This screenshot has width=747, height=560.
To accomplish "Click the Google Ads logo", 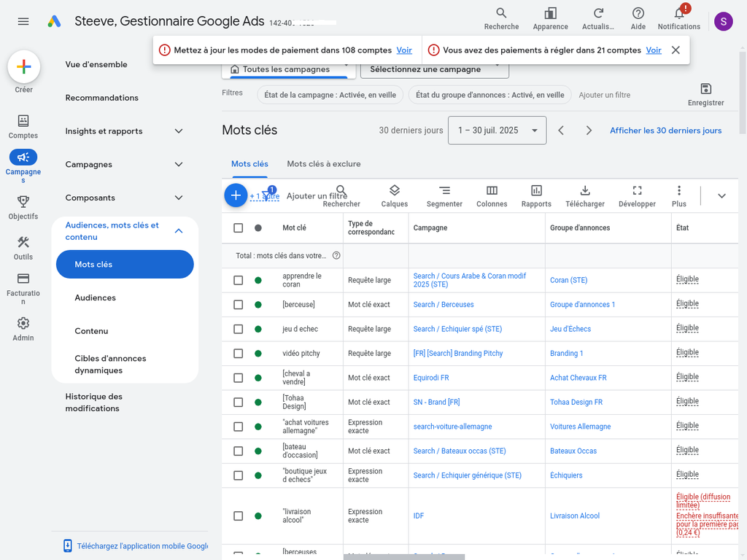I will pyautogui.click(x=54, y=21).
